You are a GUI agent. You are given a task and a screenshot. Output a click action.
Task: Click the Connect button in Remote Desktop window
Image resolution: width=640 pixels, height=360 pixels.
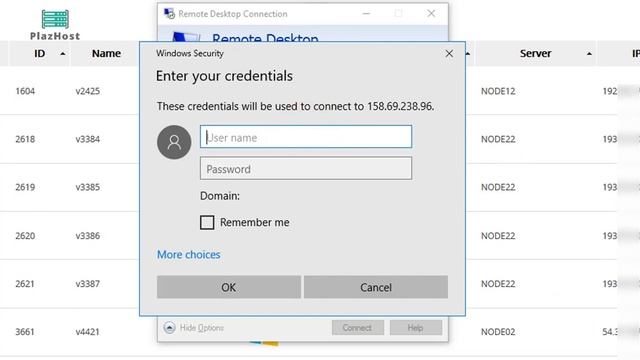(358, 327)
